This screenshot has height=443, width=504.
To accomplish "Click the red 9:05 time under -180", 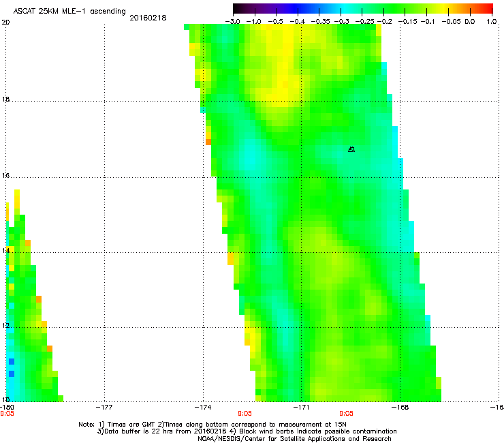I will click(x=7, y=414).
